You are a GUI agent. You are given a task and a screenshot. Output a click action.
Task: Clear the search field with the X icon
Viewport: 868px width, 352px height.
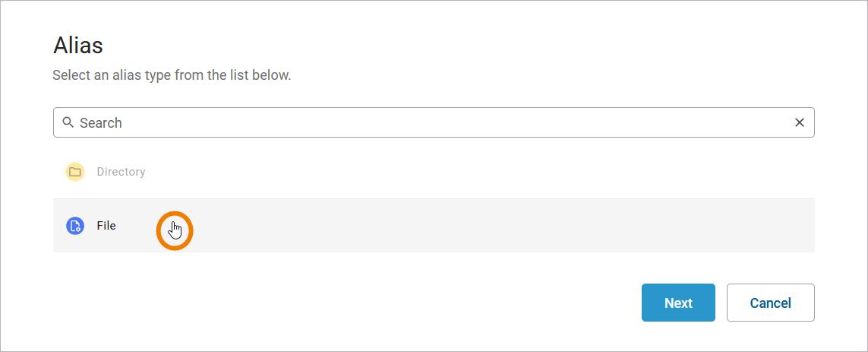click(799, 122)
